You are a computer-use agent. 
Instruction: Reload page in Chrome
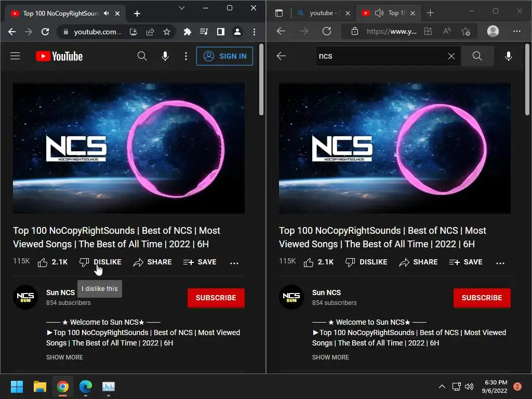pyautogui.click(x=45, y=32)
